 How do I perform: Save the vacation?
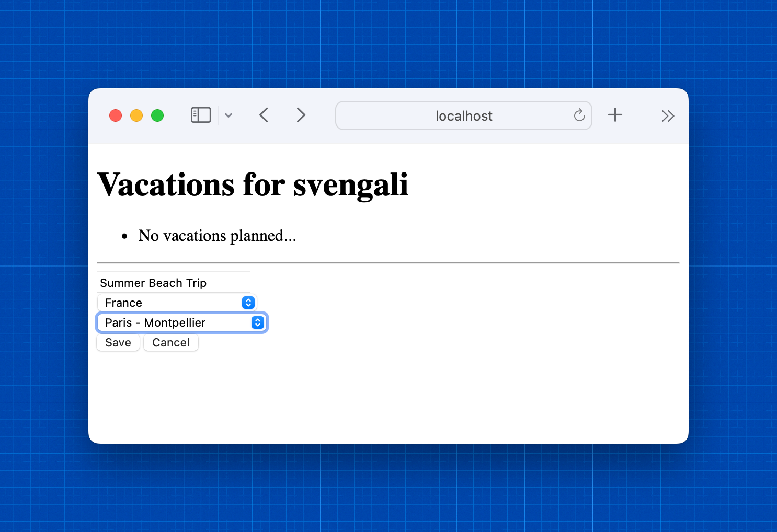click(118, 343)
